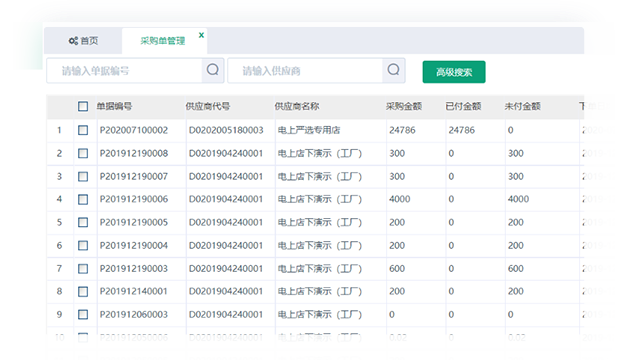Focus the 请输入供应商 input field

[x=305, y=71]
